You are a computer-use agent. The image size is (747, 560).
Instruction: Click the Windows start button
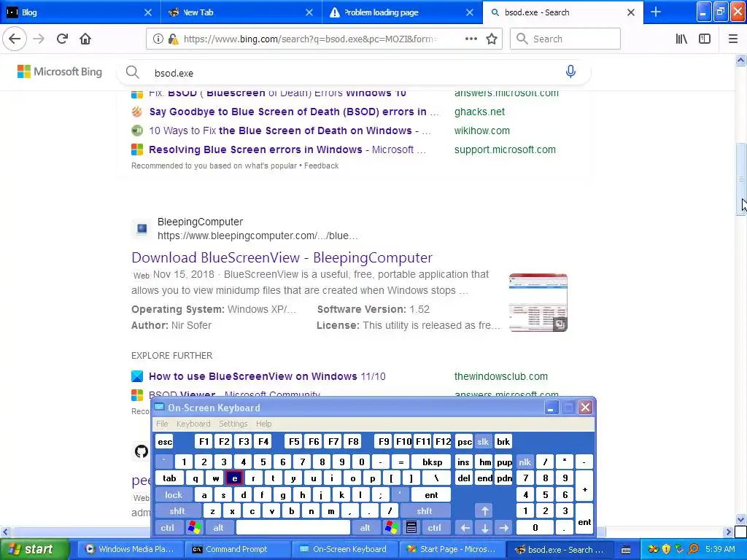(34, 549)
